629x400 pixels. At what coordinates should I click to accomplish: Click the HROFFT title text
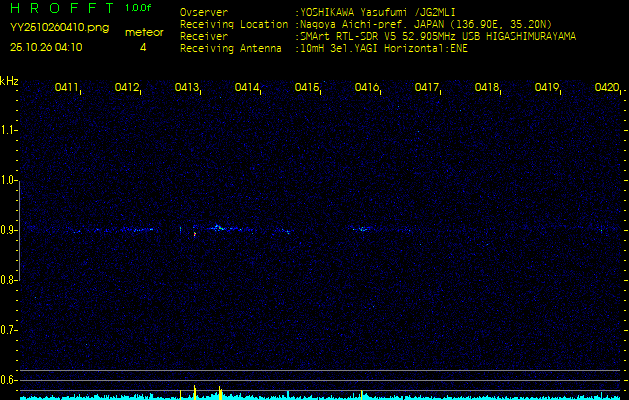click(60, 8)
